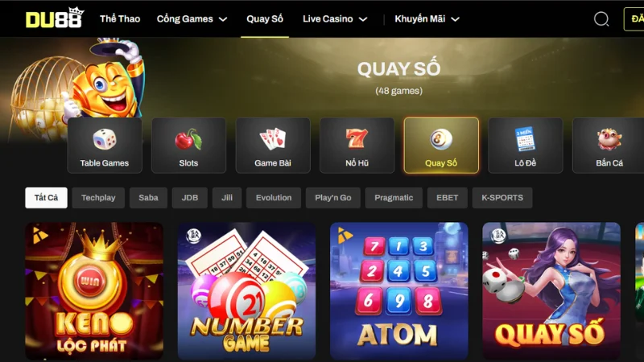Filter games by Techplay provider
Viewport: 644px width, 362px height.
click(x=98, y=198)
